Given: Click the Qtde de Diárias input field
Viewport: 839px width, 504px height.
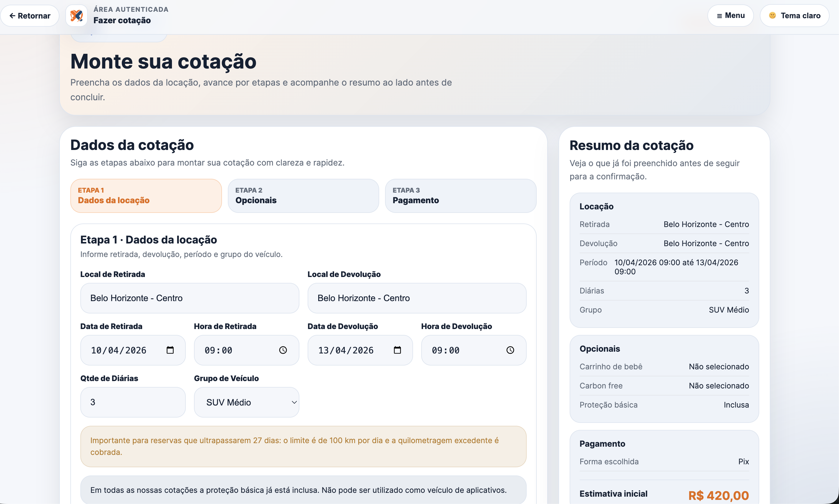Looking at the screenshot, I should pyautogui.click(x=132, y=402).
